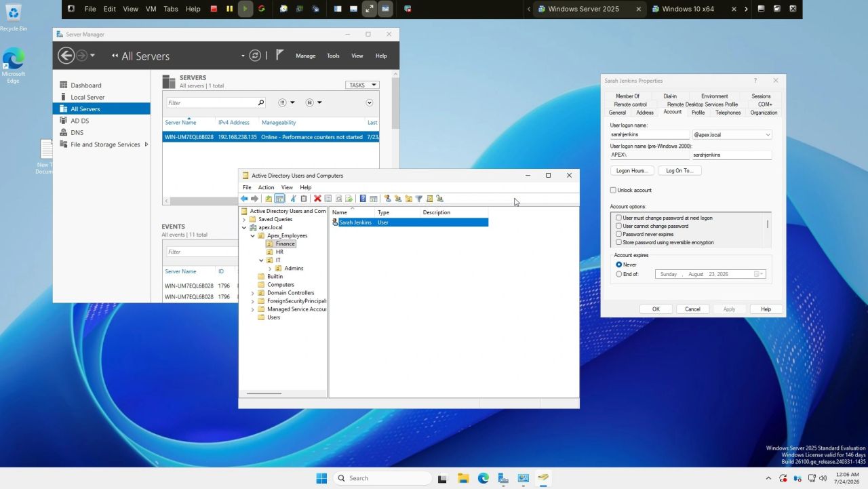Expand the Domain Controllers node

point(253,293)
